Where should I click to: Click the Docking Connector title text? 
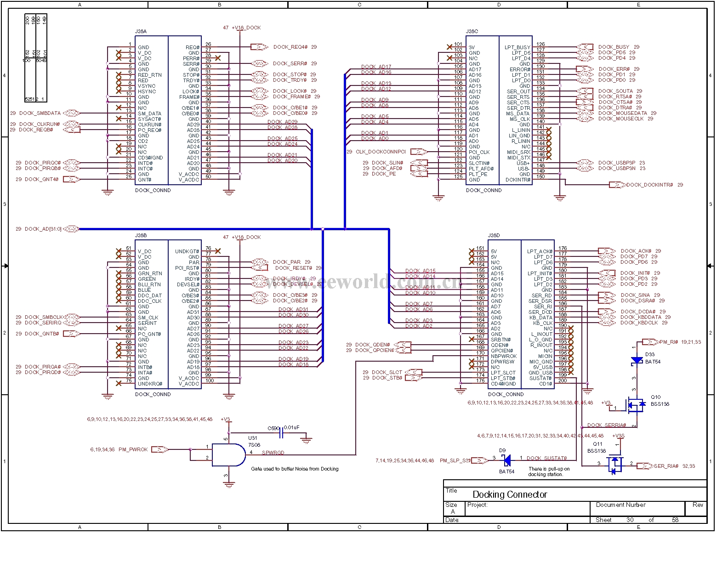coord(510,494)
